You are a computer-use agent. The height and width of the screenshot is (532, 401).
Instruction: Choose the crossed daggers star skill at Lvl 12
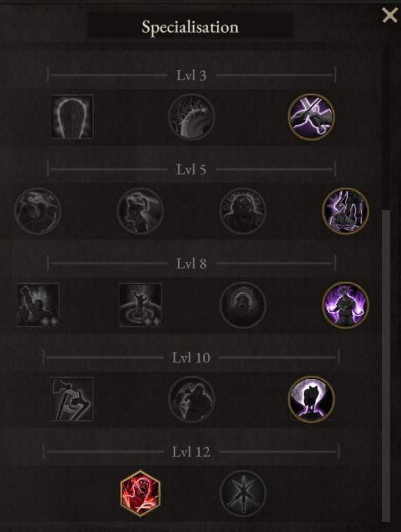[243, 493]
